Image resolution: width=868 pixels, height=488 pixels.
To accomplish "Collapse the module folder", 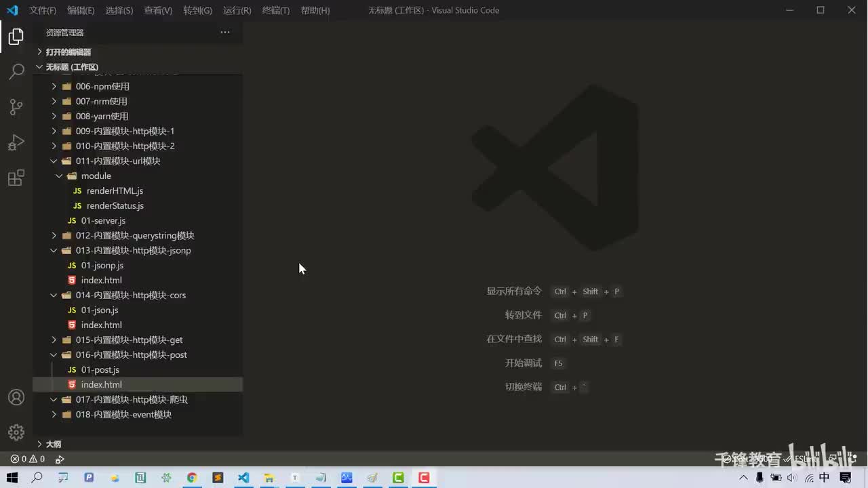I will tap(138, 176).
